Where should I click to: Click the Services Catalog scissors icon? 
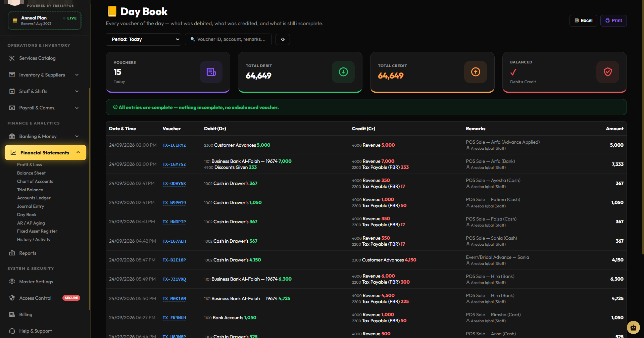[x=12, y=58]
